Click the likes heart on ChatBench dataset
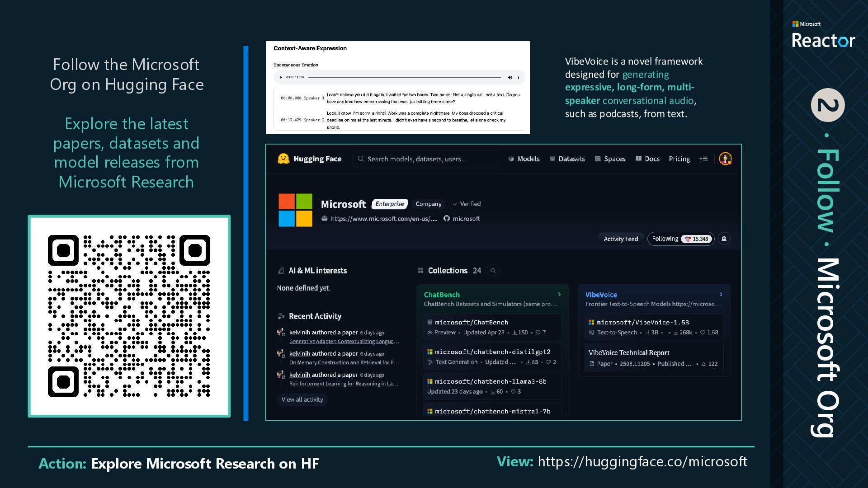This screenshot has height=488, width=868. pos(538,333)
